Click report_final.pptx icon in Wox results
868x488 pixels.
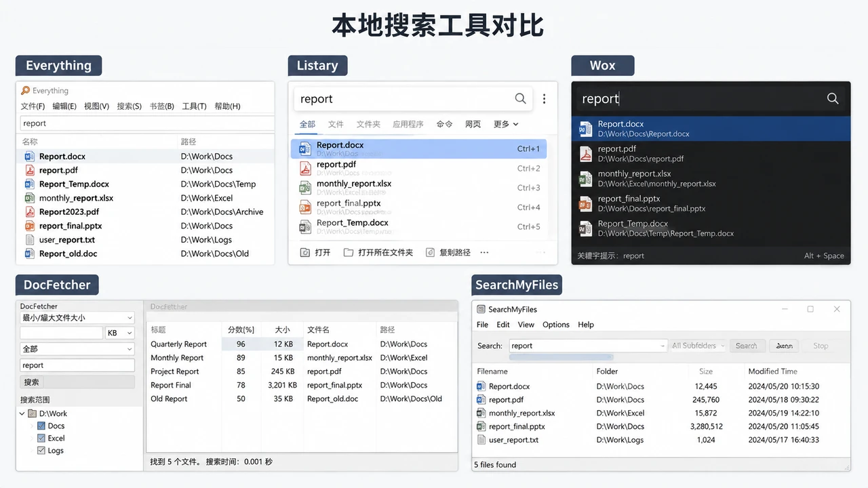pos(585,203)
